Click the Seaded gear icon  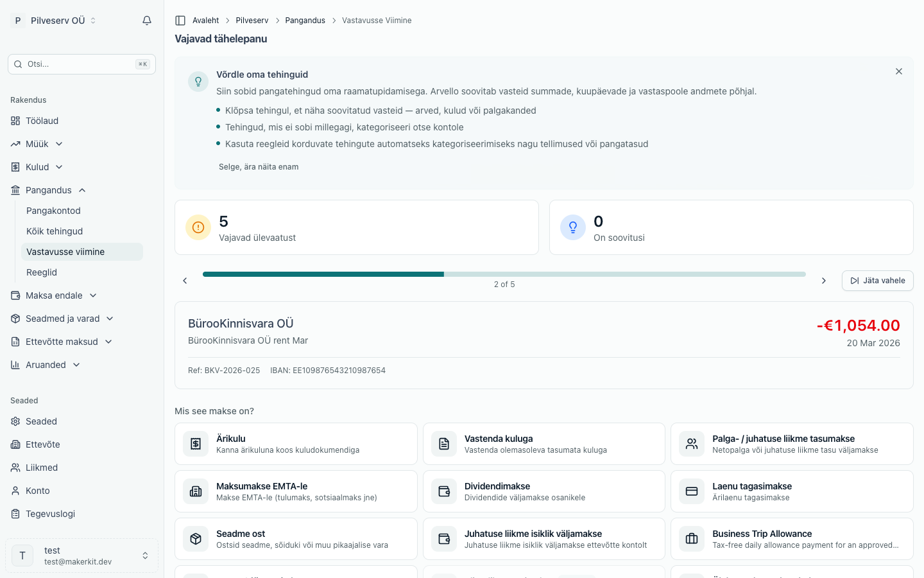pos(15,421)
